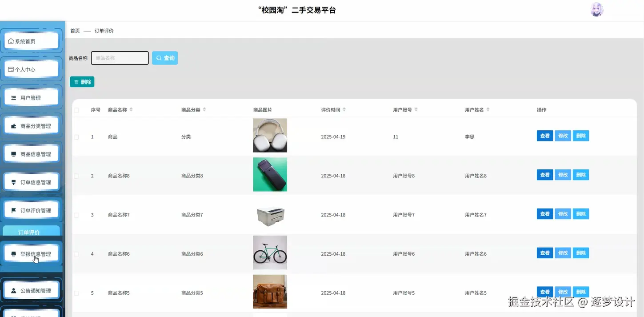Image resolution: width=644 pixels, height=317 pixels.
Task: Click 查看 for row 商品名称6
Action: 545,253
